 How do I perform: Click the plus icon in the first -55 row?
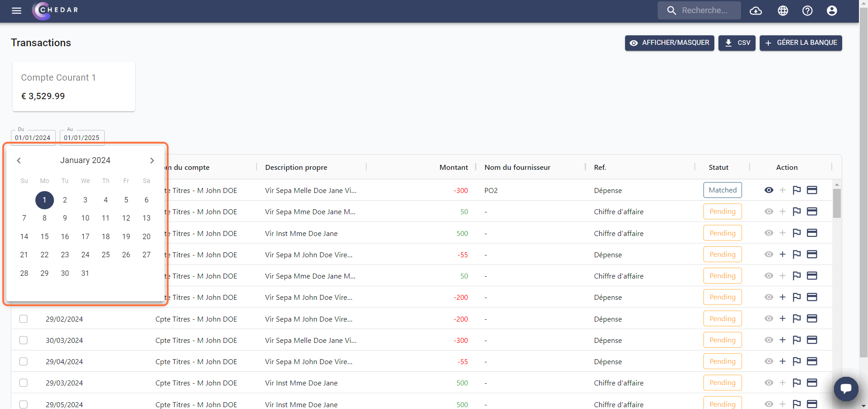click(x=782, y=255)
